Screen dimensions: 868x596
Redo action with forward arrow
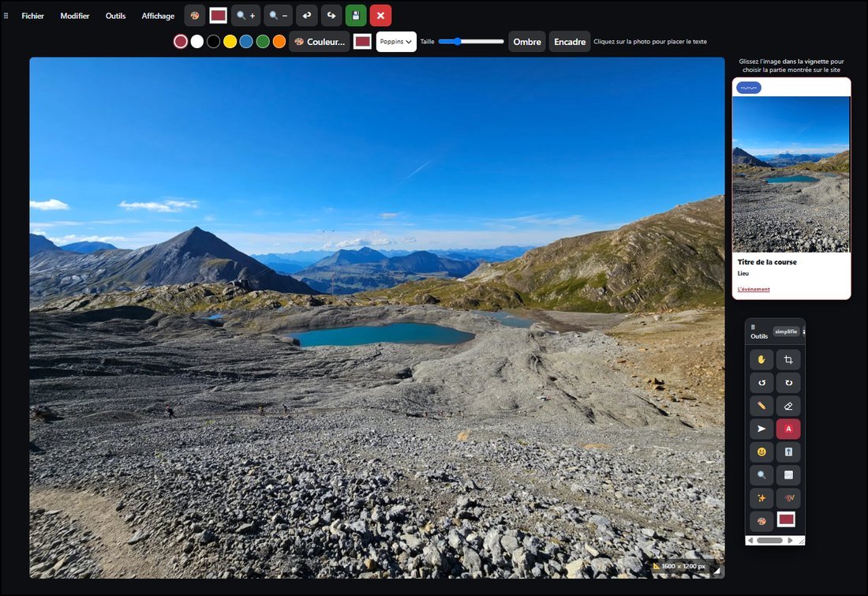331,16
